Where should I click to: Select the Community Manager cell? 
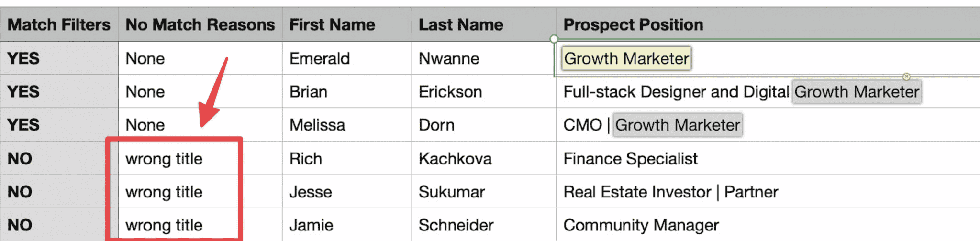768,224
